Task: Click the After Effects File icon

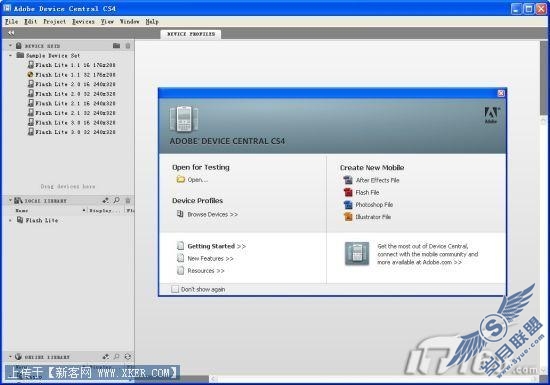Action: coord(348,180)
